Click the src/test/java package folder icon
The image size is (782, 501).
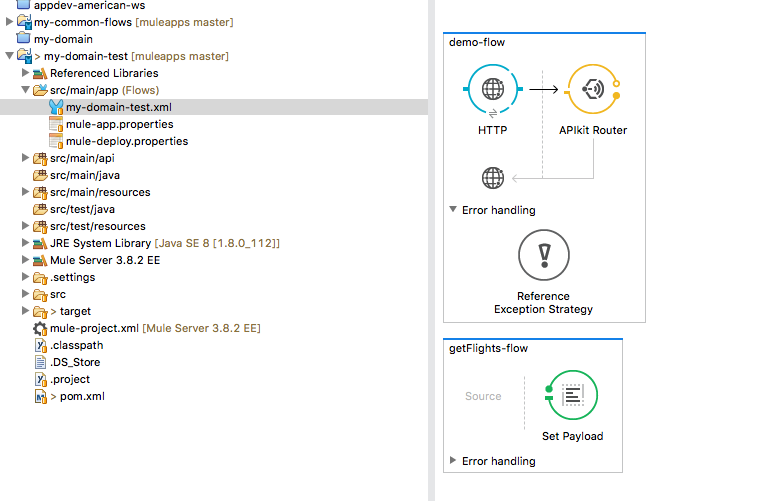40,209
